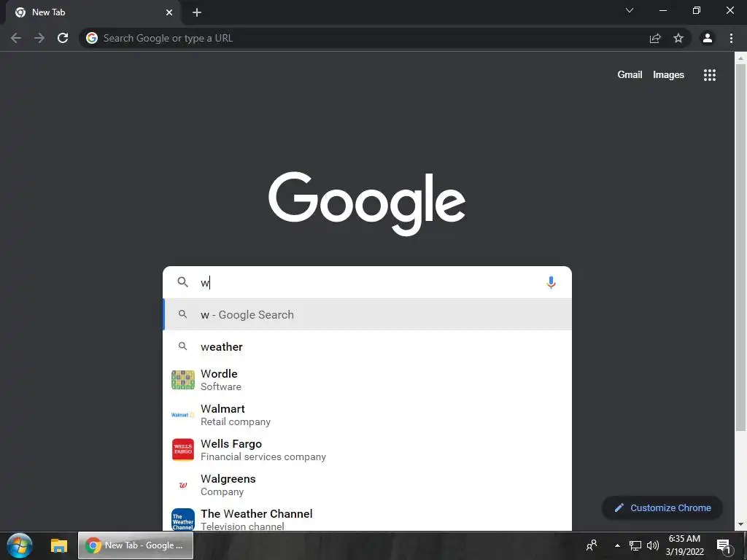Choose the Walgreens suggestion
The height and width of the screenshot is (560, 747).
point(367,485)
